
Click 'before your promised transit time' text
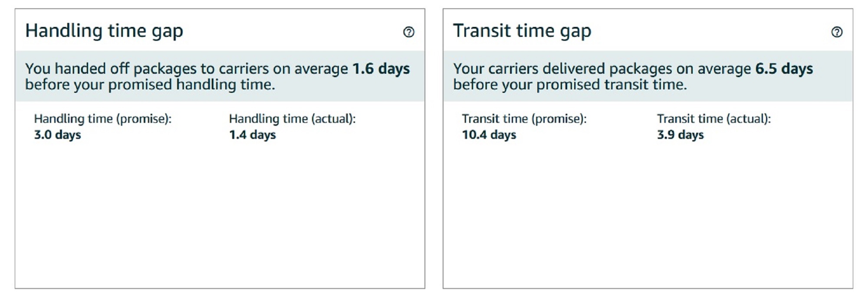coord(570,85)
